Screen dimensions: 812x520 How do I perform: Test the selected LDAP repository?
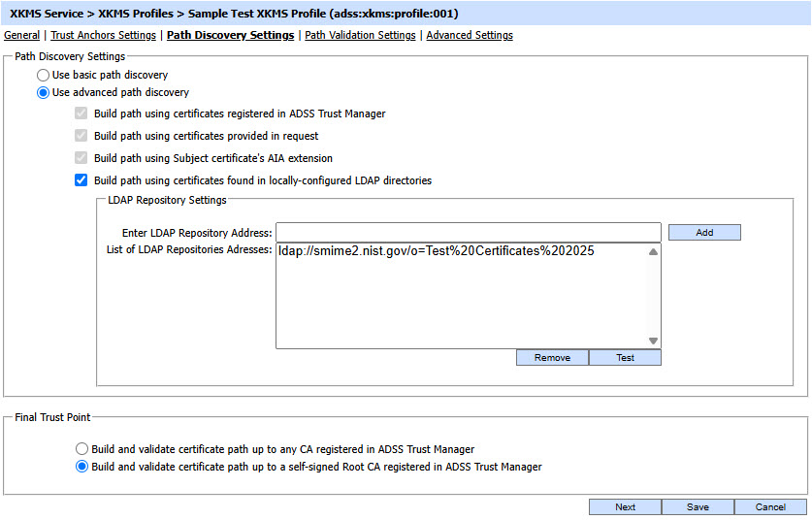(x=625, y=358)
